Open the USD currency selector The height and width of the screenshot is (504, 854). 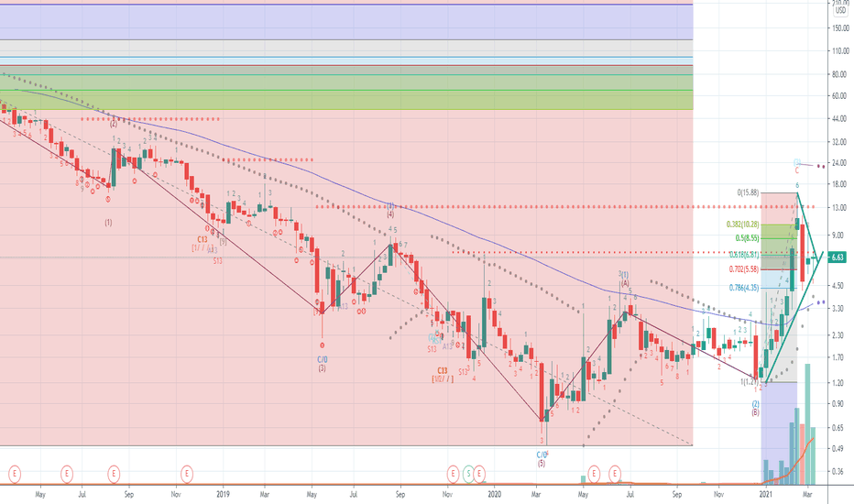(841, 10)
